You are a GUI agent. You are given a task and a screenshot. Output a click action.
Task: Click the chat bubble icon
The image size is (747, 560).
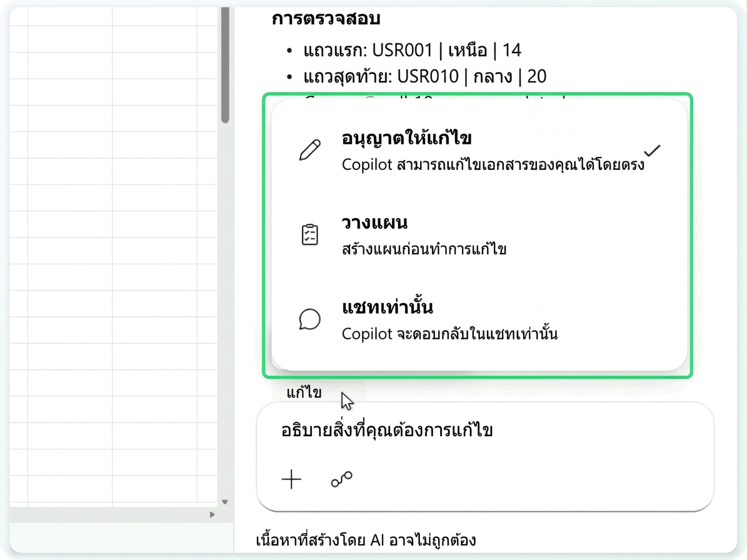tap(309, 319)
